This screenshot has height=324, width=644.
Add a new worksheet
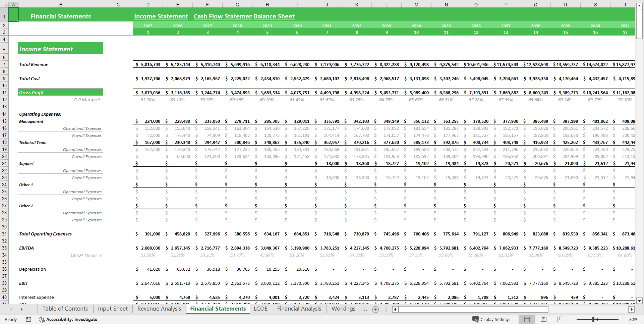point(375,309)
